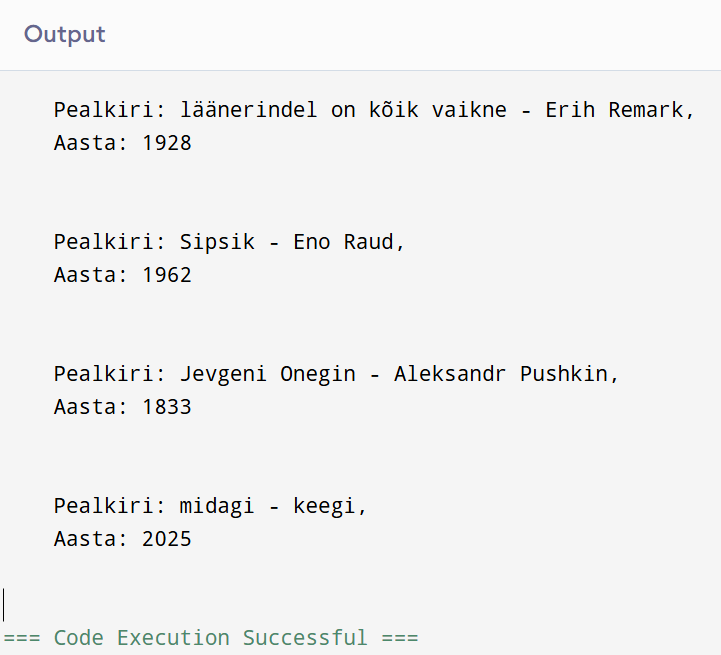721x655 pixels.
Task: Click the title "Jevgeni Onegin"
Action: click(x=267, y=374)
